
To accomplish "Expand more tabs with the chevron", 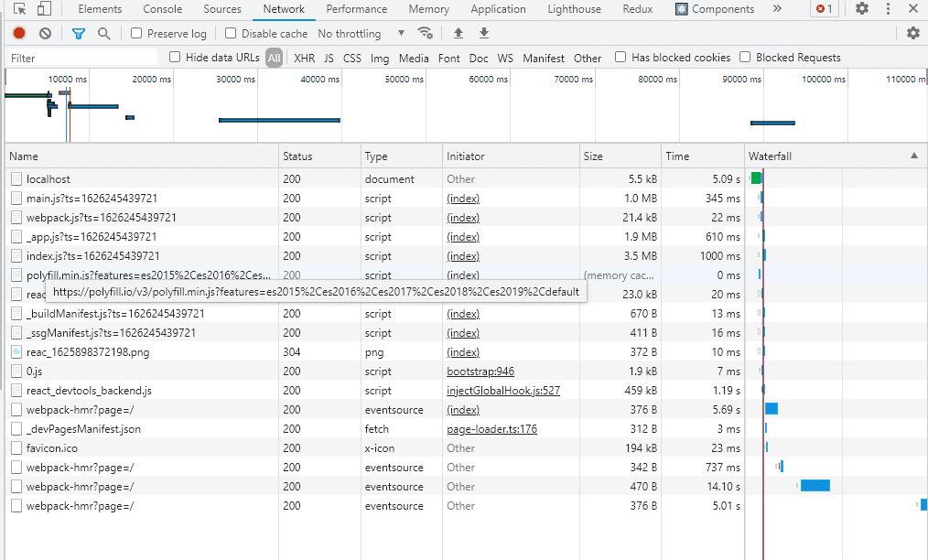I will tap(777, 9).
